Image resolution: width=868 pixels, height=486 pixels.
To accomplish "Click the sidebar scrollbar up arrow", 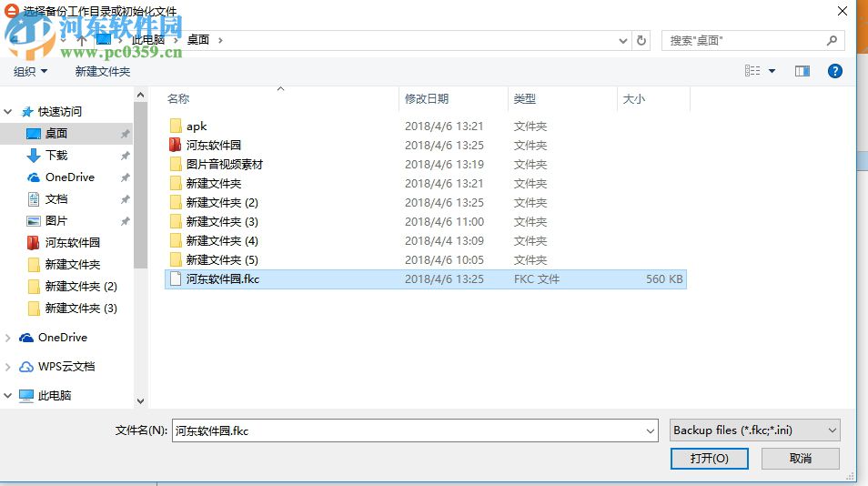I will coord(141,96).
